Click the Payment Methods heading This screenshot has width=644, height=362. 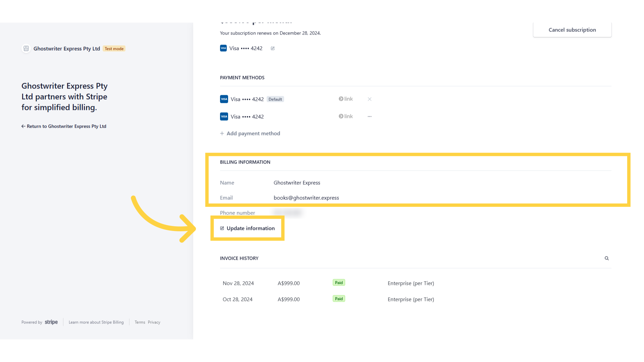tap(242, 78)
